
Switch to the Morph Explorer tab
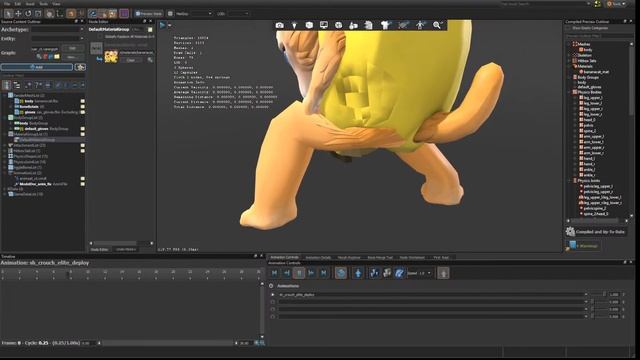coord(349,258)
